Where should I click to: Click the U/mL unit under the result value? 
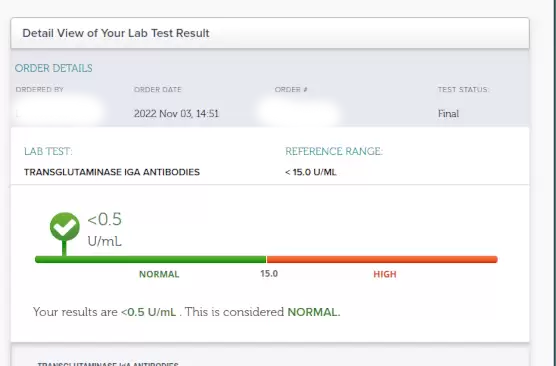tap(105, 242)
